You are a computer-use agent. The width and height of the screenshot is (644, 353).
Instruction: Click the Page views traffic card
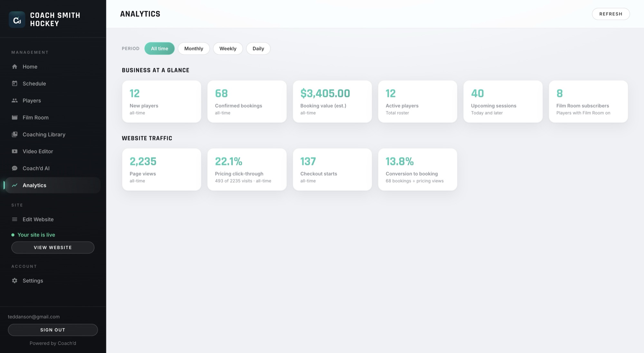tap(162, 169)
